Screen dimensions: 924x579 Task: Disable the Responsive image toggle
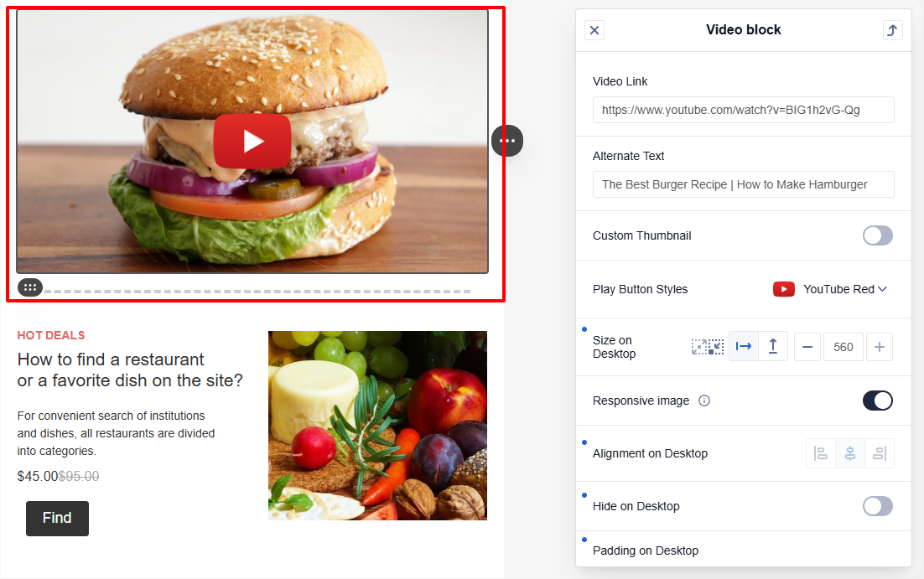click(877, 401)
